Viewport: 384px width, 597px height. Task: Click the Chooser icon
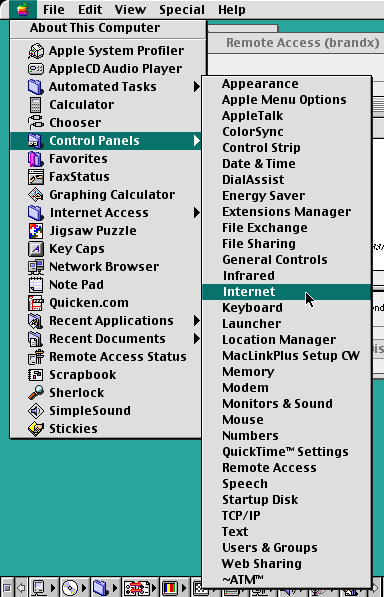pos(36,123)
